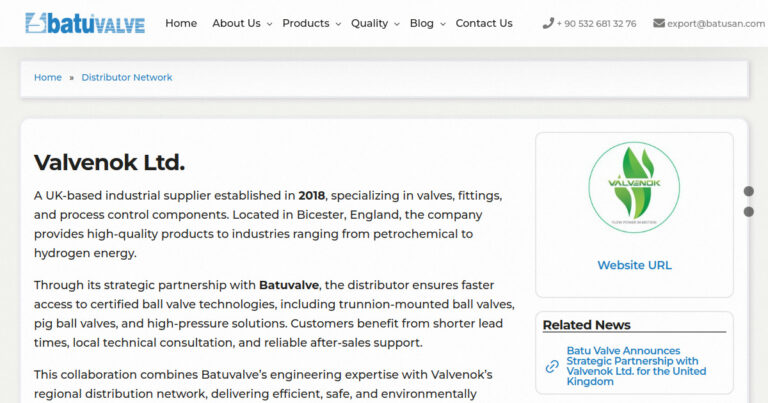Open the Website URL link
This screenshot has width=768, height=403.
click(634, 265)
